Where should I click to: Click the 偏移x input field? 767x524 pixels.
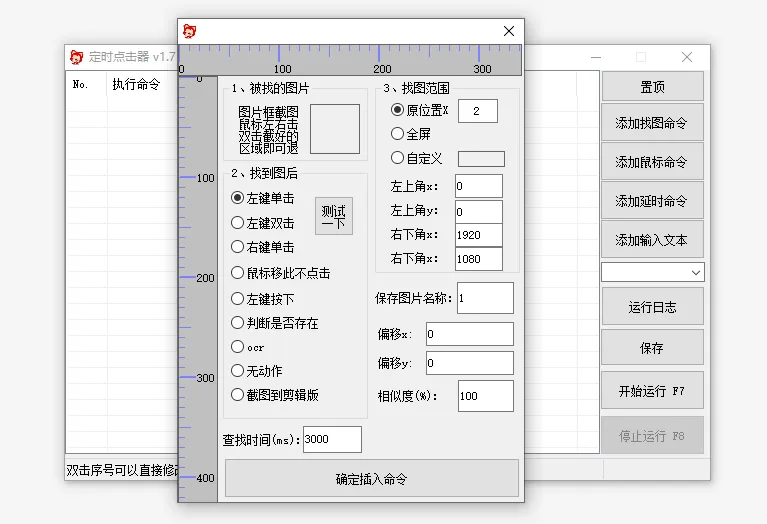[x=470, y=334]
